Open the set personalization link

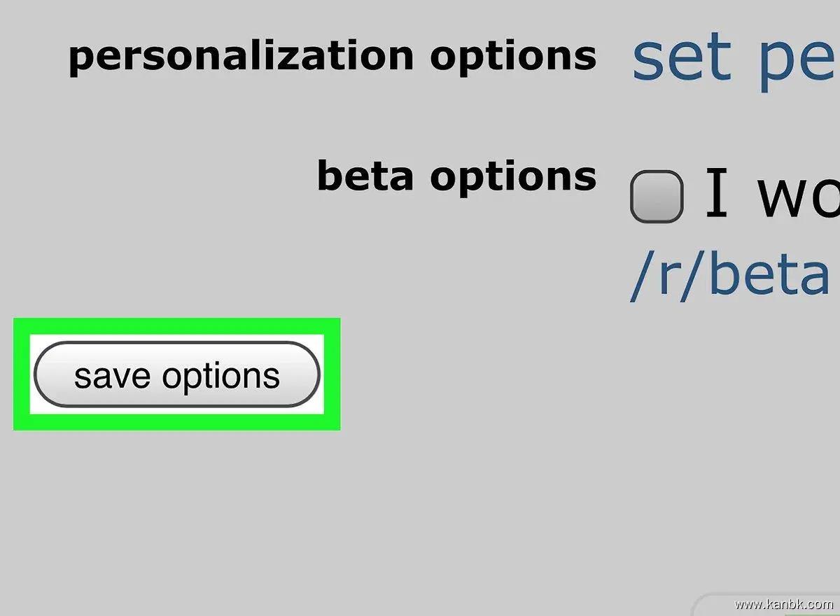(735, 59)
